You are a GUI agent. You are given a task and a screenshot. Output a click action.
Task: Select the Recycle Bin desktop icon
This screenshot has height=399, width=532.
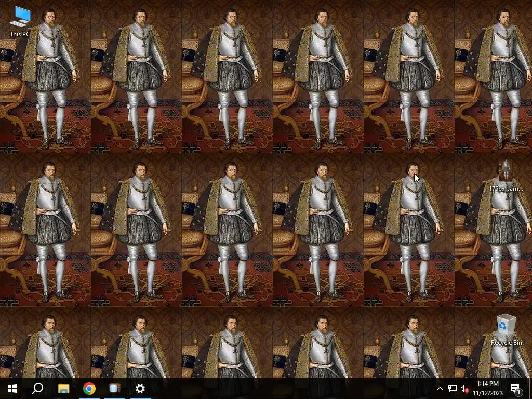(506, 330)
